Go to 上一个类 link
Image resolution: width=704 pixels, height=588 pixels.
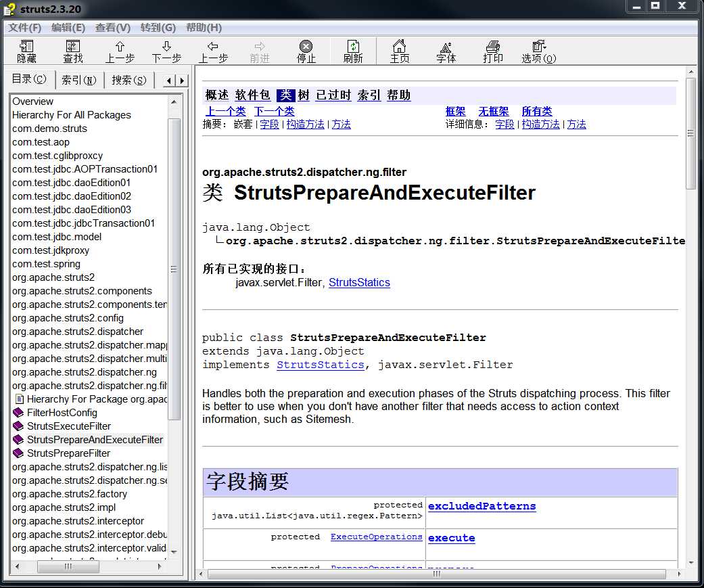225,111
